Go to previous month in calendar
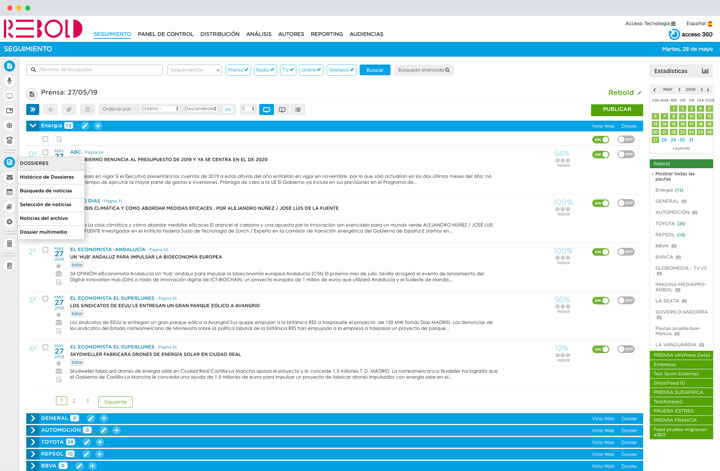The image size is (720, 471). [654, 90]
